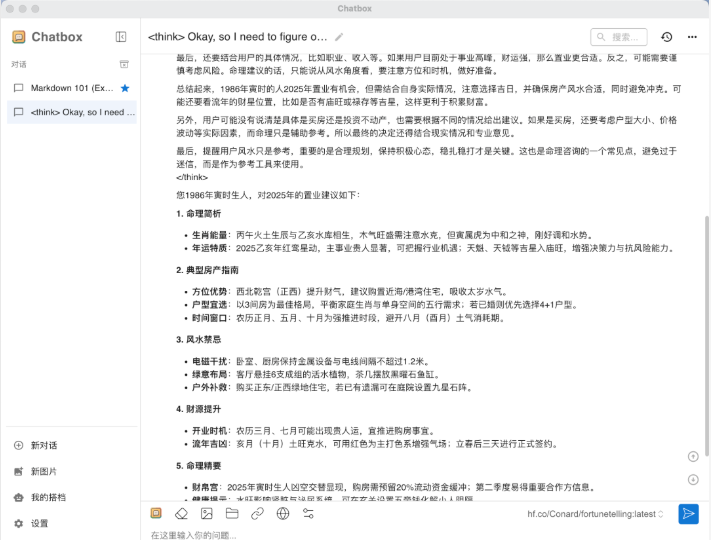Click the bold label '户外补救'
This screenshot has height=540, width=711.
click(x=209, y=387)
